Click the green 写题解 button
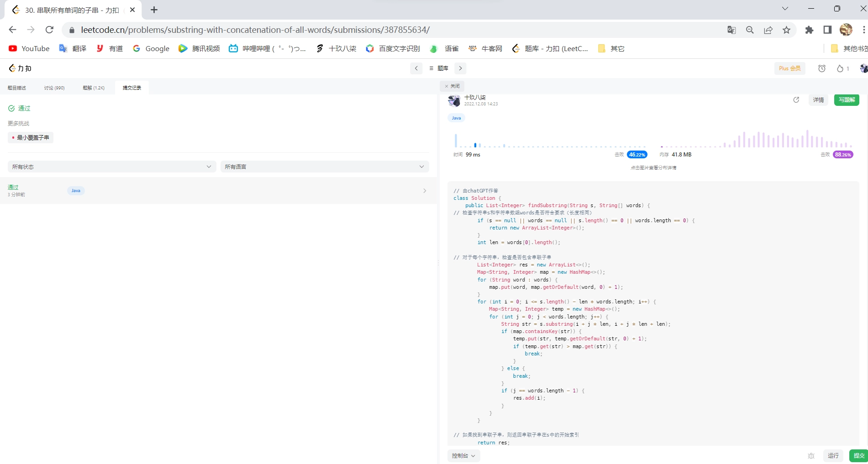Image resolution: width=868 pixels, height=464 pixels. pos(846,100)
